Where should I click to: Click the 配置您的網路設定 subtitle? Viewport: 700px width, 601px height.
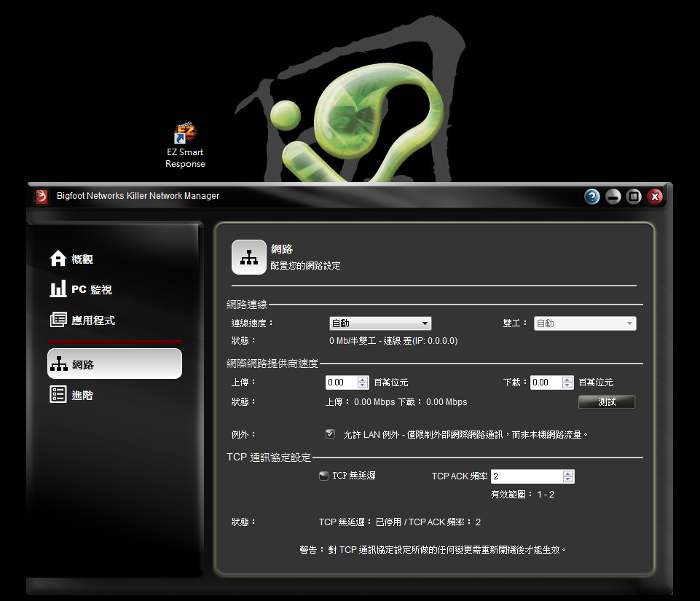coord(305,266)
